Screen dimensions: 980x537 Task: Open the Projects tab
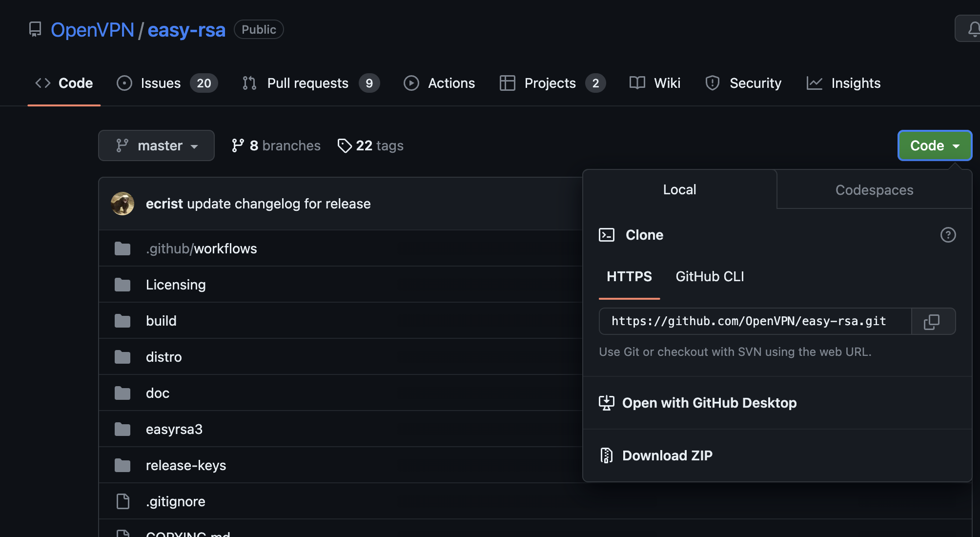pos(552,83)
